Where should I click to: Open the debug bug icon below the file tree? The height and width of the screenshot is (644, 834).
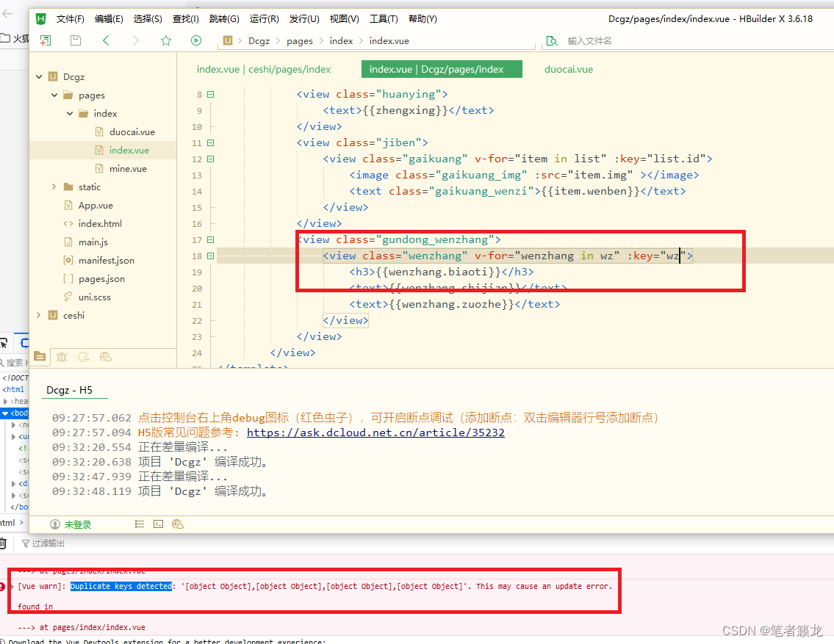[x=62, y=357]
